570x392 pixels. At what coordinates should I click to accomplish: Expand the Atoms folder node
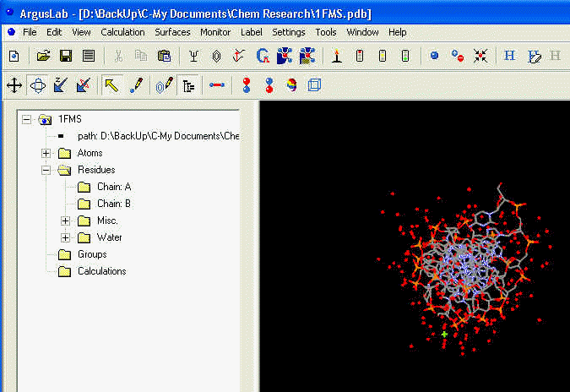(46, 153)
